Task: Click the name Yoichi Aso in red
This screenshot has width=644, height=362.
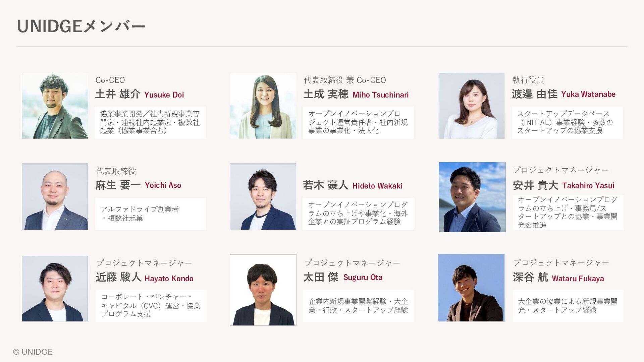Action: 163,185
